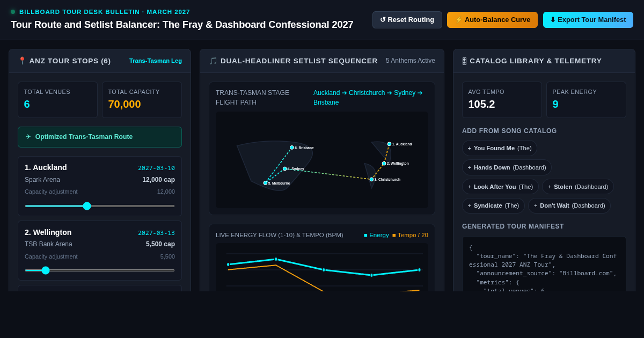Click the Optimized Trans-Tasman Route banner
This screenshot has height=338, width=644.
[100, 137]
